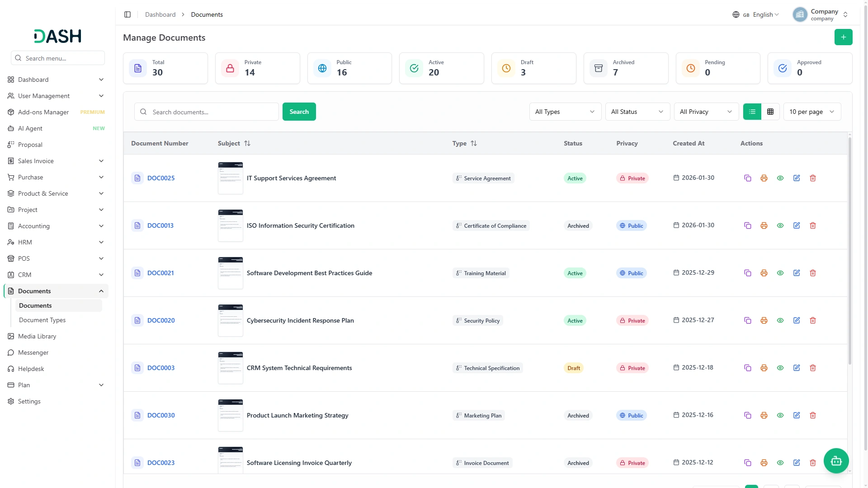This screenshot has width=868, height=488.
Task: Change the 10 per page dropdown
Action: pos(811,112)
